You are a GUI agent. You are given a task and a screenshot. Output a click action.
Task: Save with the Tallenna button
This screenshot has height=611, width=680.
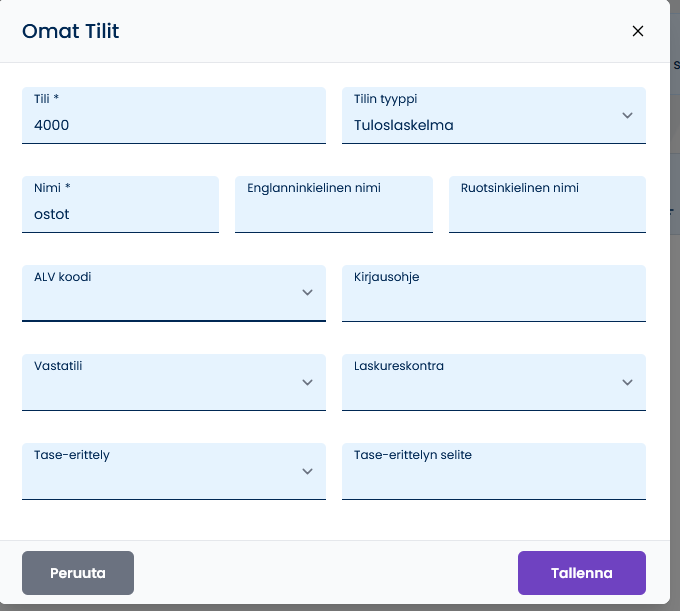point(582,573)
